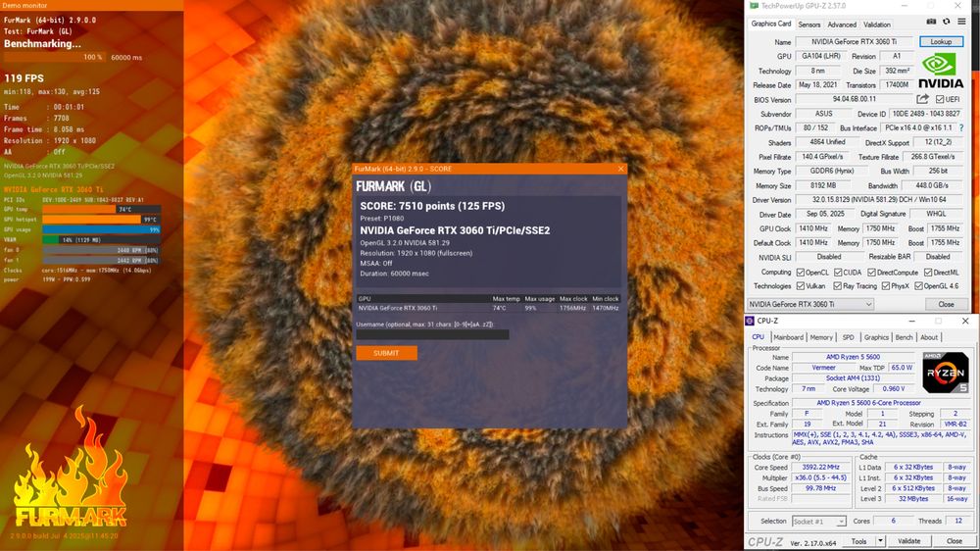Viewport: 980px width, 551px height.
Task: Toggle the Vulkan checkbox
Action: pos(800,286)
